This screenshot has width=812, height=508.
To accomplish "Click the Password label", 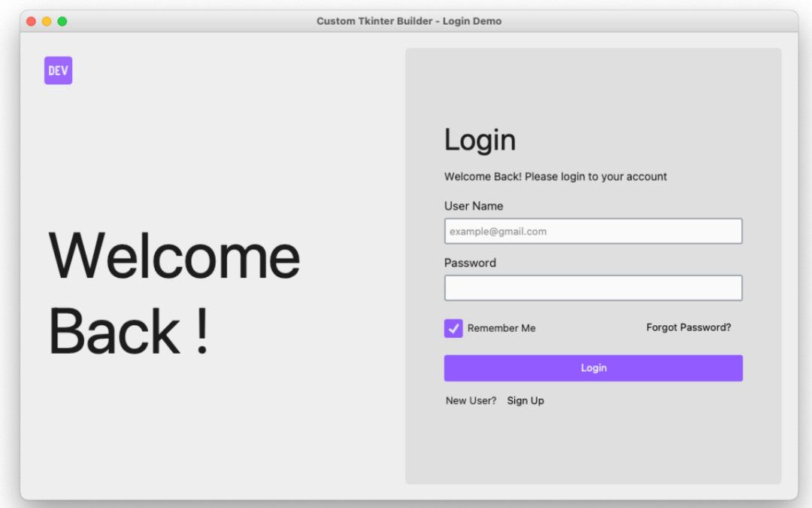I will [470, 263].
